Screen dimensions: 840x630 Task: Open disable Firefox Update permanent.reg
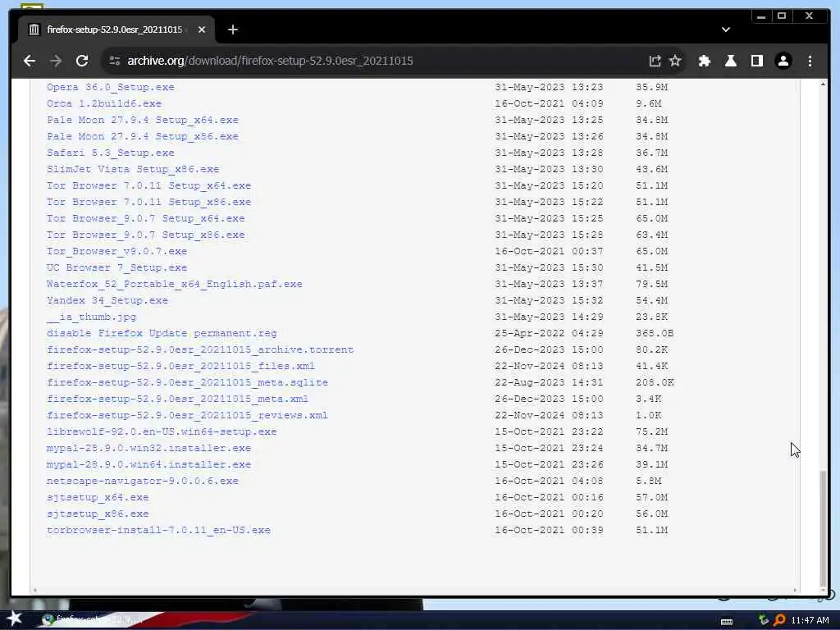pos(162,333)
